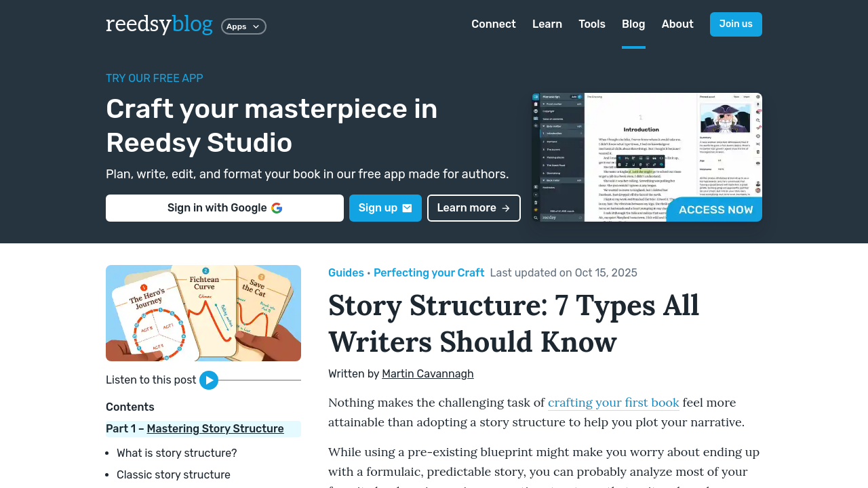Click the article title heading
This screenshot has width=868, height=488.
513,323
